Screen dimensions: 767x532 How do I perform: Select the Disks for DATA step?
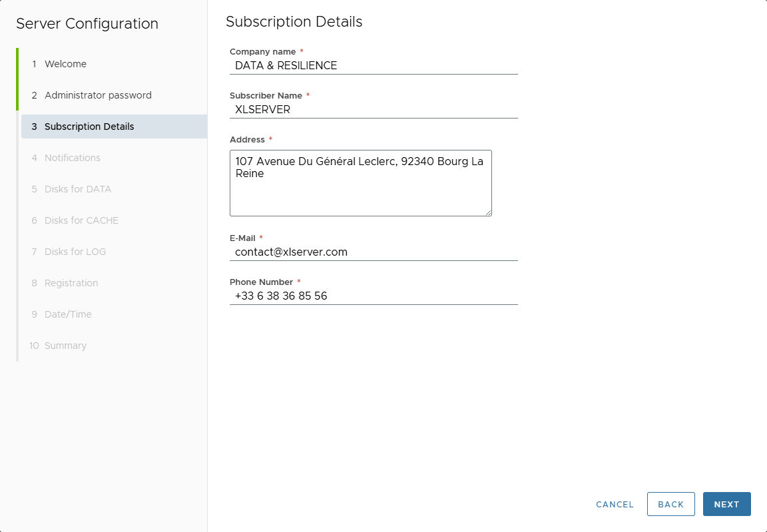[78, 189]
